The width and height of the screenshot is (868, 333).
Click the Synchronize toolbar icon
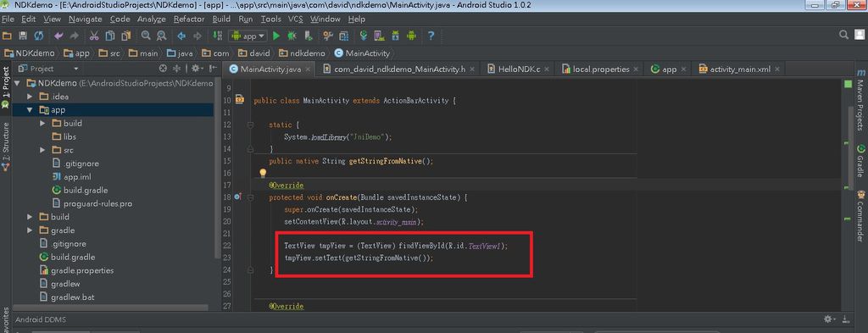coord(39,36)
